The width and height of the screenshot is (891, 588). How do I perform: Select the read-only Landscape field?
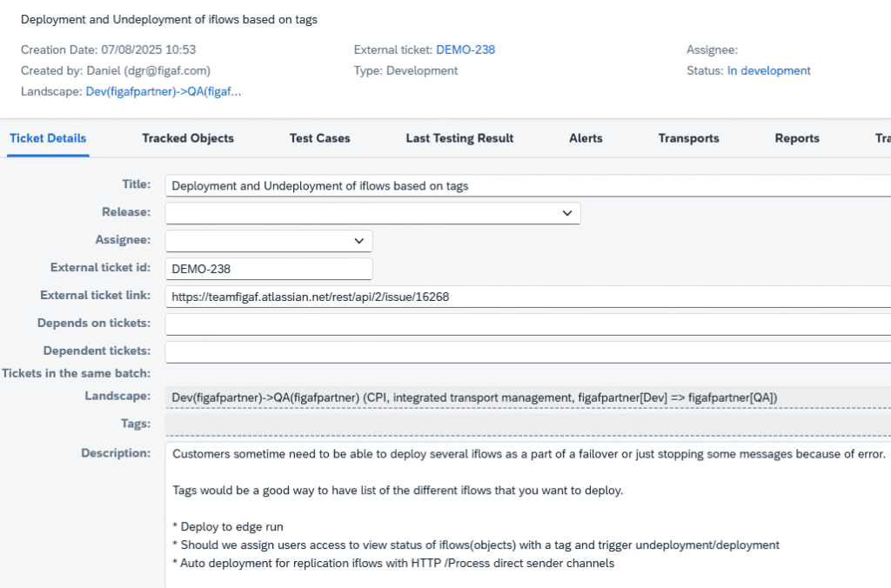tap(528, 398)
